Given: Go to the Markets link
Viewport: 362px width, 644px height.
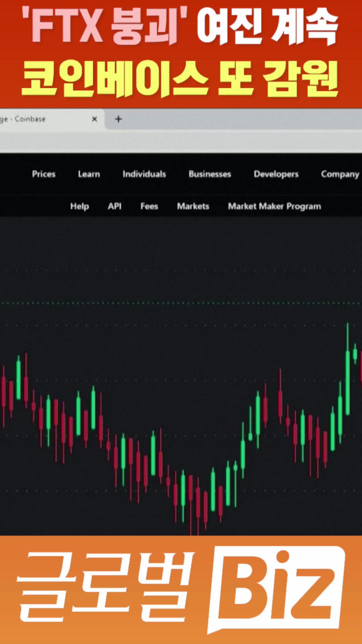Looking at the screenshot, I should pos(193,206).
